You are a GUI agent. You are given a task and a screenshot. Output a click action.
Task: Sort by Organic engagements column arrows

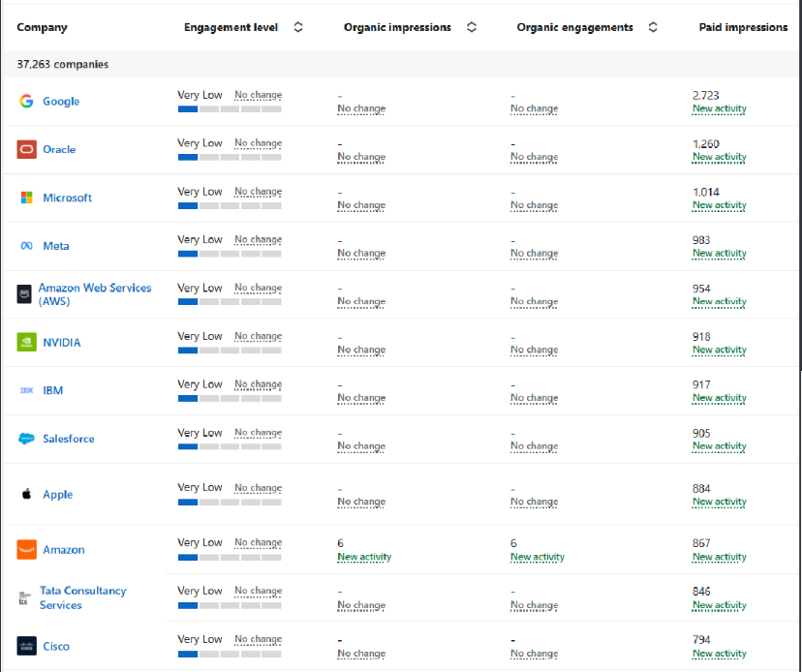pyautogui.click(x=653, y=27)
